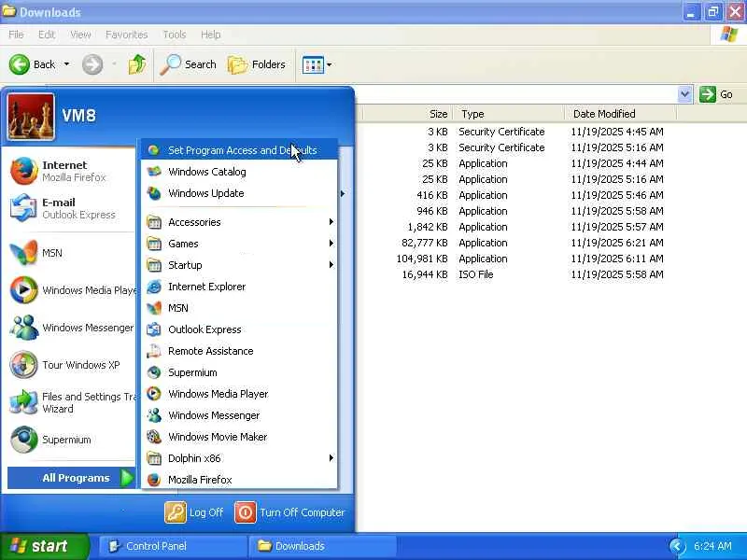Go up one folder level
747x560 pixels.
tap(137, 64)
